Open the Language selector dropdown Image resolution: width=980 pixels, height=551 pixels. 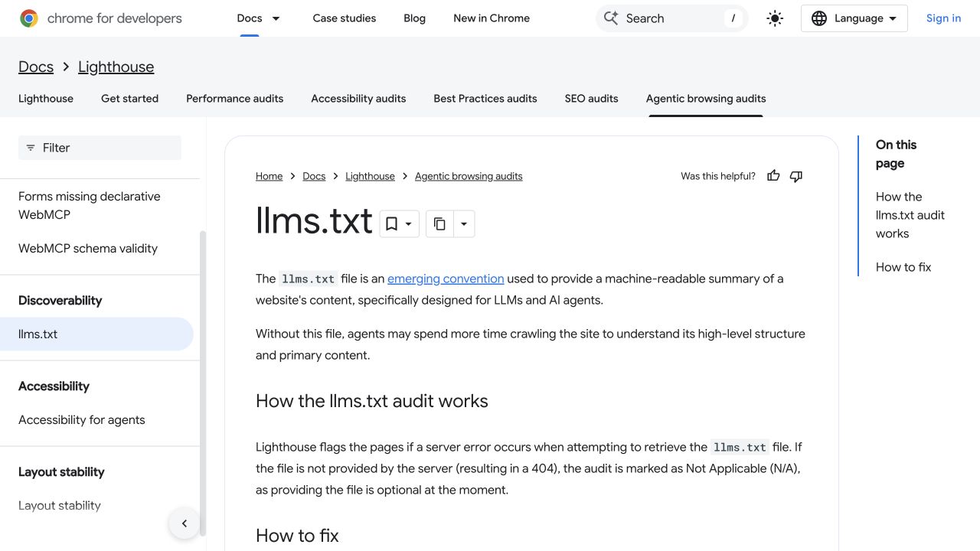click(854, 18)
